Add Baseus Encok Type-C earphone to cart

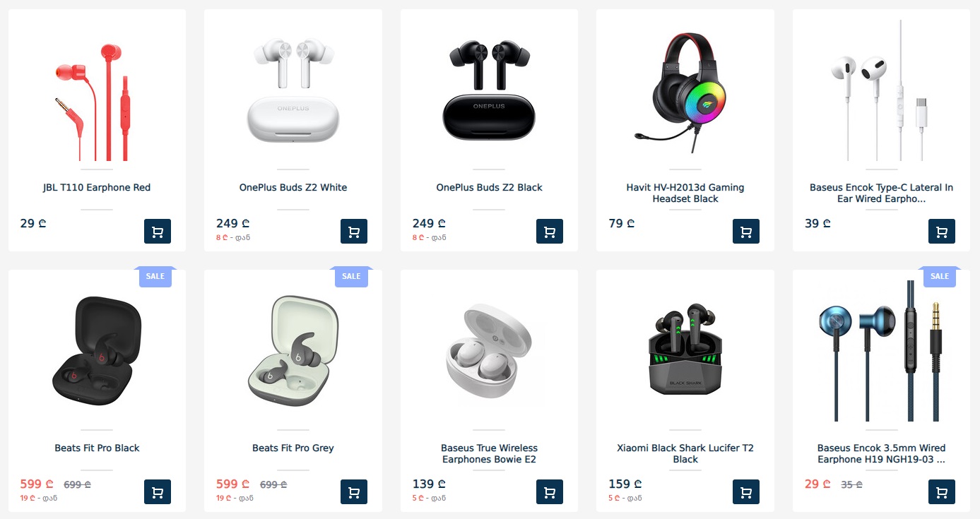click(x=942, y=232)
